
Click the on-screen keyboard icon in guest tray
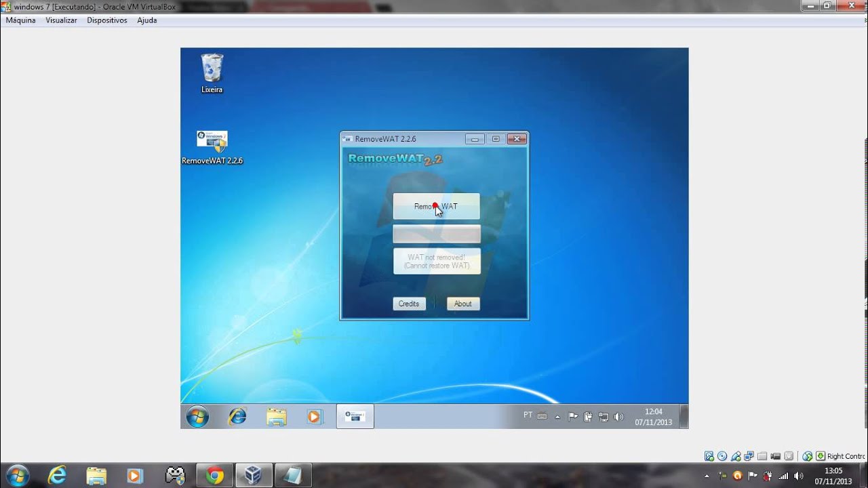[542, 416]
